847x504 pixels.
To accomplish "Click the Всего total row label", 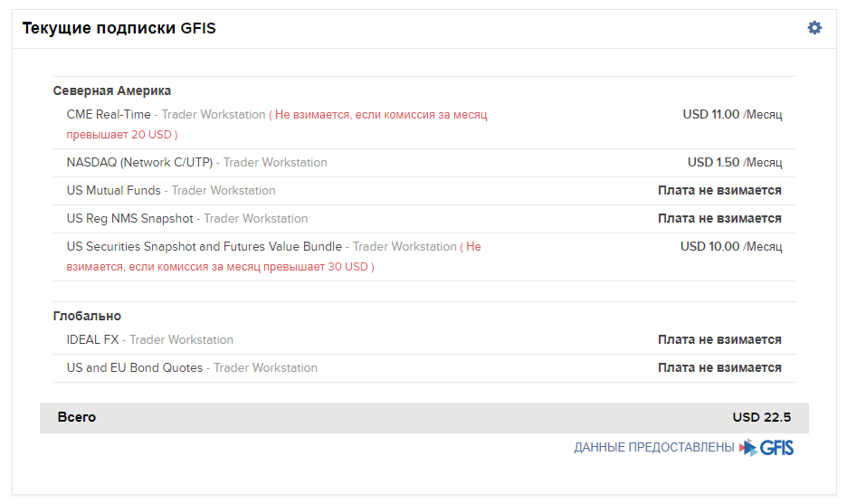I will 76,417.
